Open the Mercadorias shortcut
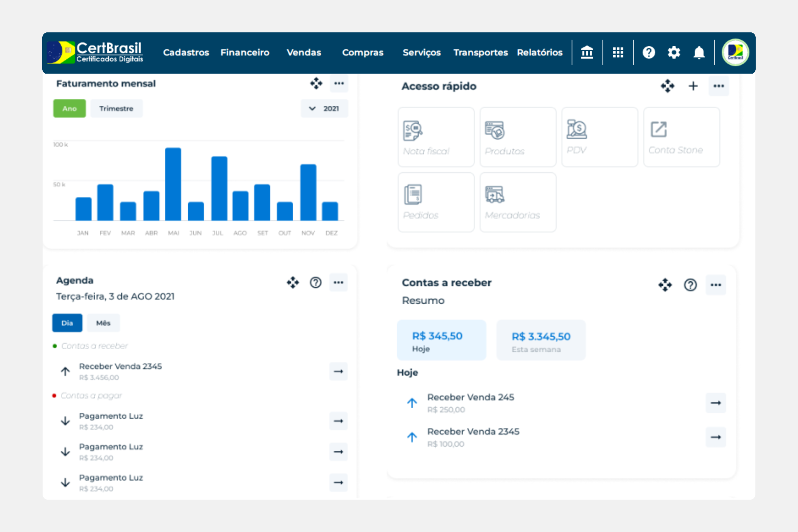The width and height of the screenshot is (798, 532). pyautogui.click(x=518, y=202)
